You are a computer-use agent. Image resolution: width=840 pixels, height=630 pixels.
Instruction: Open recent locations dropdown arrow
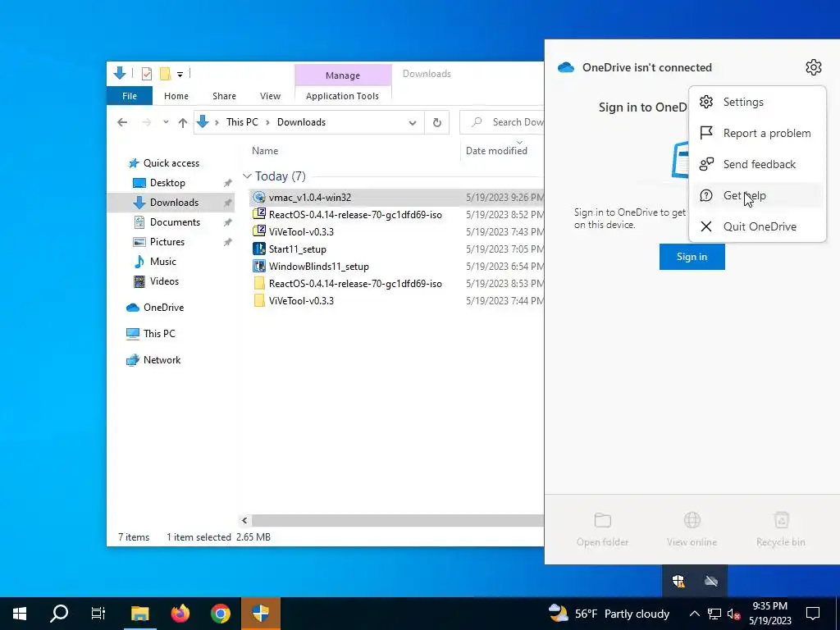pos(166,122)
